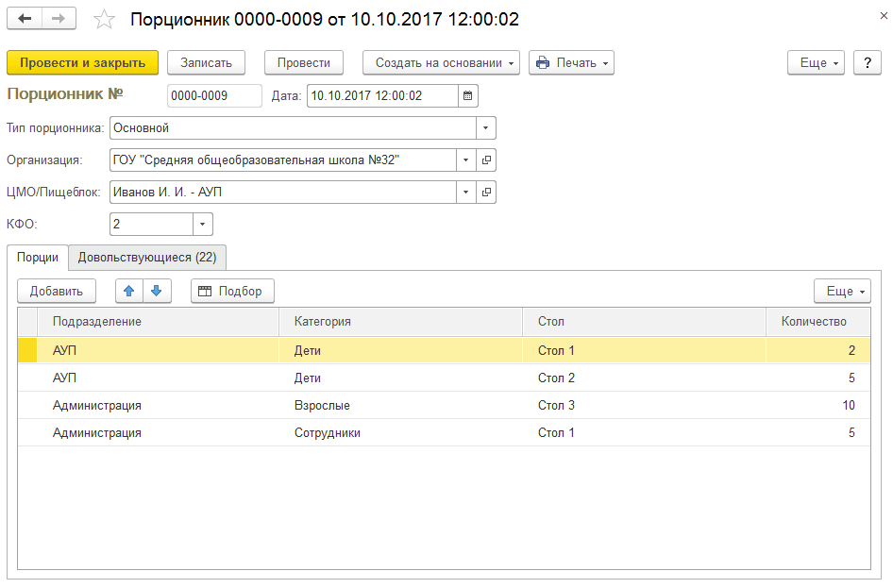
Task: Close the document with the X
Action: (x=884, y=16)
